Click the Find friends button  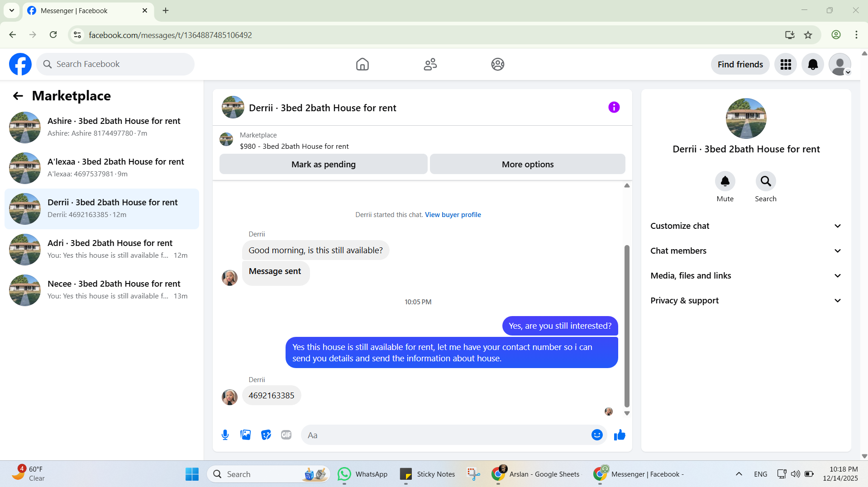(740, 65)
